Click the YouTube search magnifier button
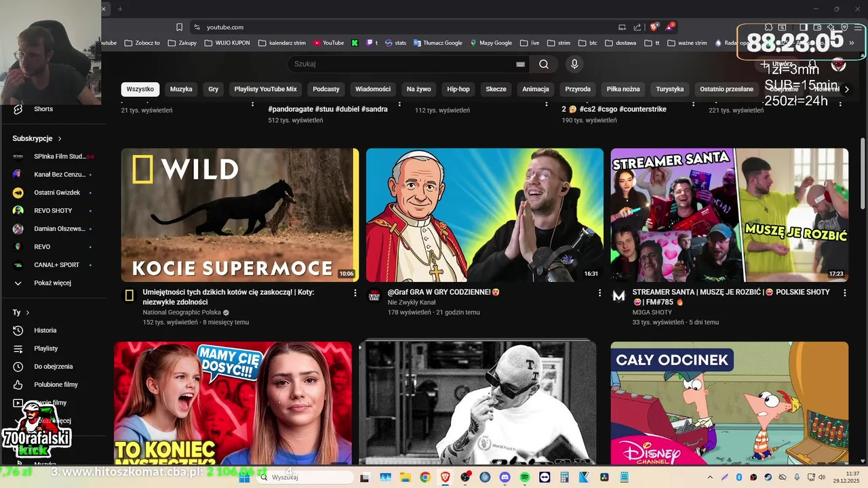868x488 pixels. [543, 64]
